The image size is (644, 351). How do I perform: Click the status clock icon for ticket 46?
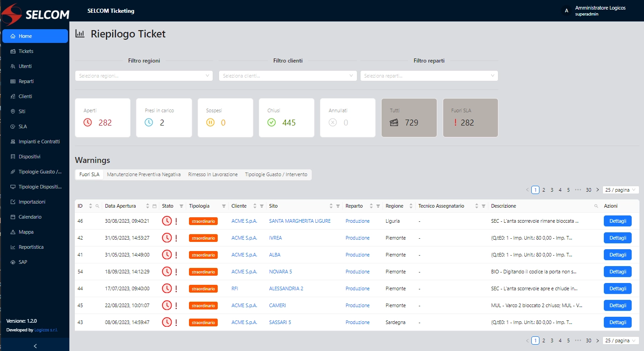(x=167, y=221)
